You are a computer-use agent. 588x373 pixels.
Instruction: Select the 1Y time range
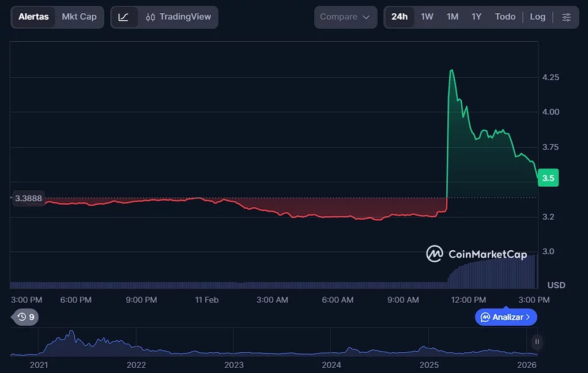(476, 17)
